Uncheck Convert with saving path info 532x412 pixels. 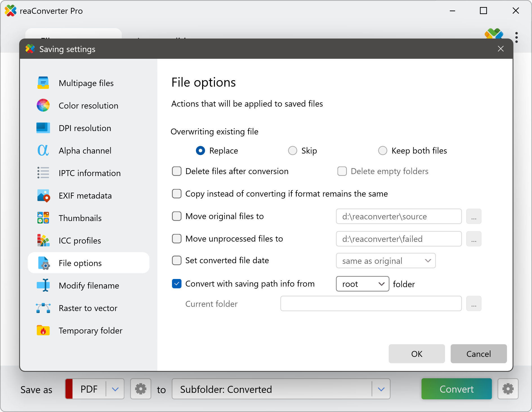177,284
